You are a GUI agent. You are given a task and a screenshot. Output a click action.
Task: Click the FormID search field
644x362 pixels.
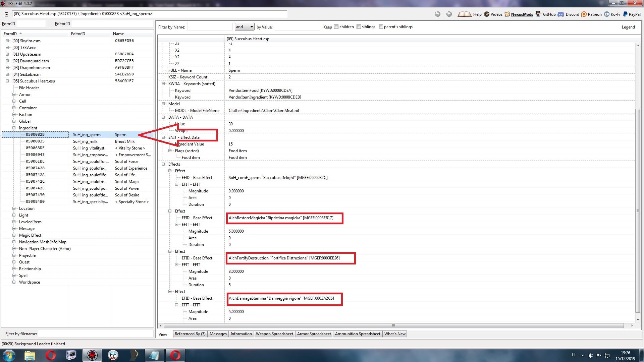(x=31, y=24)
